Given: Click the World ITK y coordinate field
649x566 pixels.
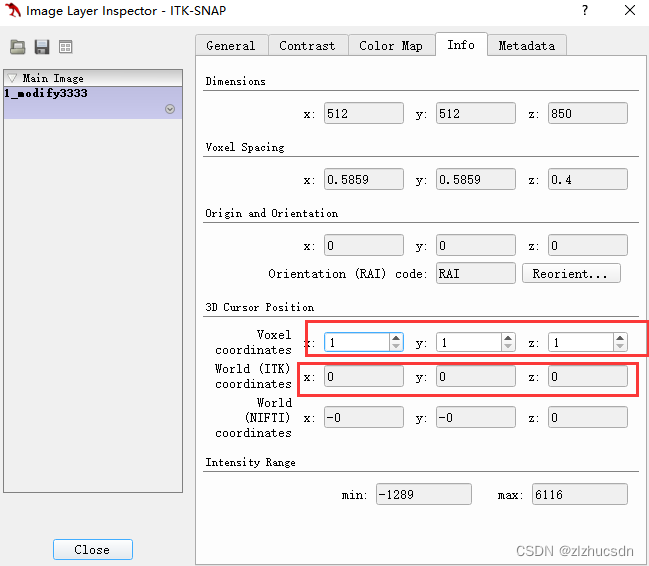Looking at the screenshot, I should tap(476, 376).
